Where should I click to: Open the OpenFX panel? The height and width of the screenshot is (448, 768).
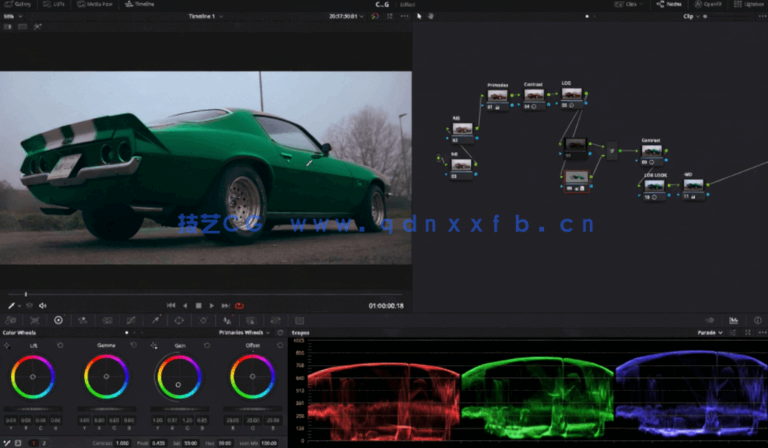pos(708,4)
